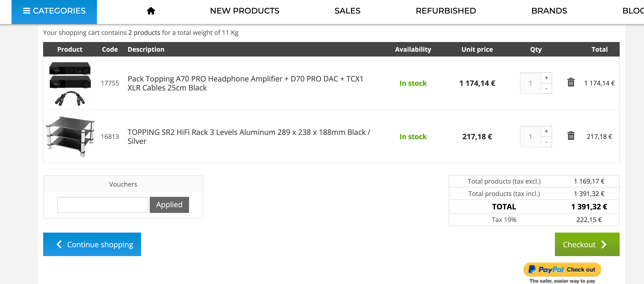Open the Categories hamburger menu
The image size is (644, 284).
click(54, 11)
